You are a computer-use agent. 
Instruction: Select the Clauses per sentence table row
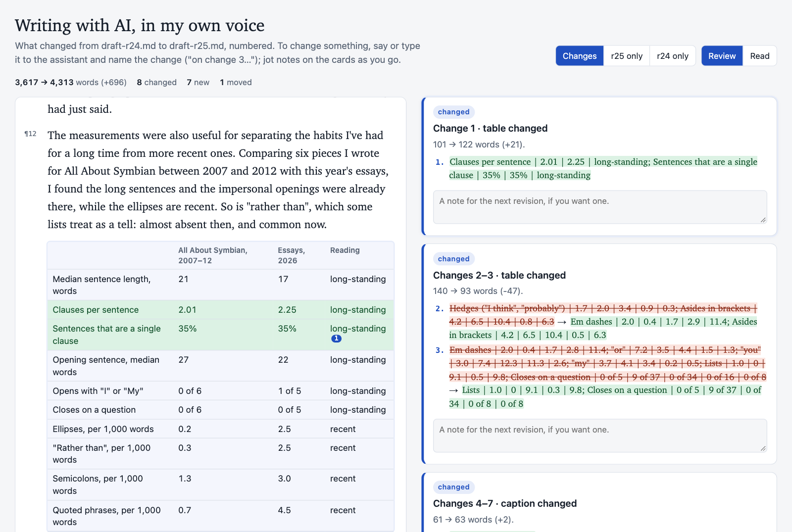[221, 310]
